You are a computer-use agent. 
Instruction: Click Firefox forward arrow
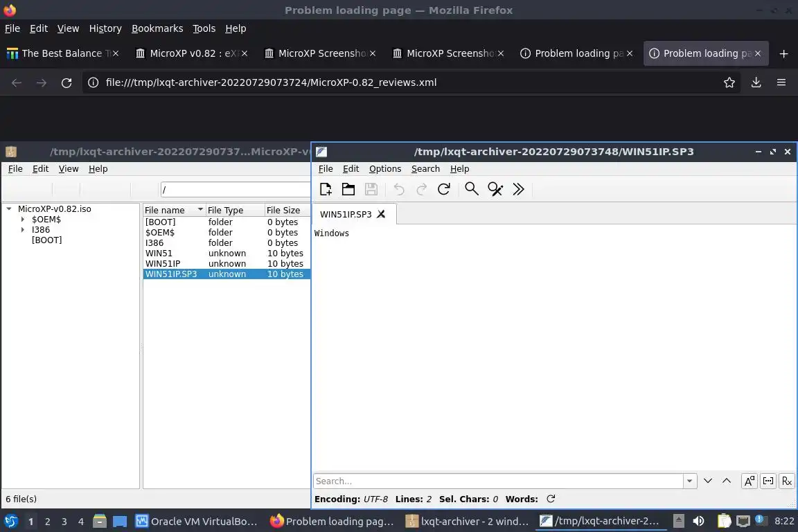point(42,82)
